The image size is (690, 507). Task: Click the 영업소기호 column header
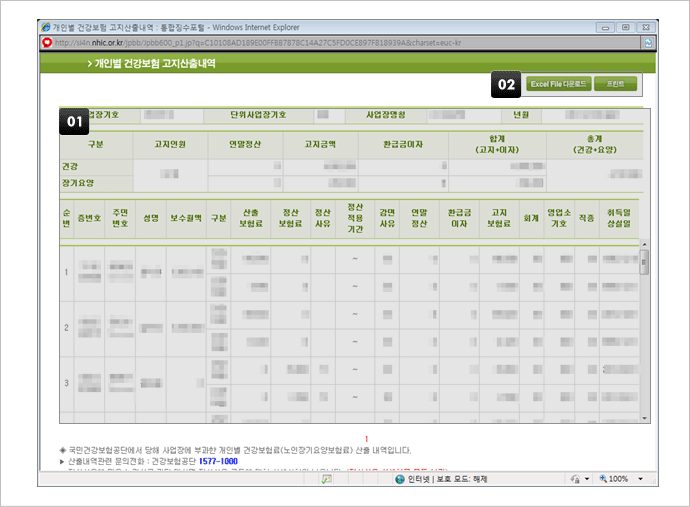pos(559,218)
